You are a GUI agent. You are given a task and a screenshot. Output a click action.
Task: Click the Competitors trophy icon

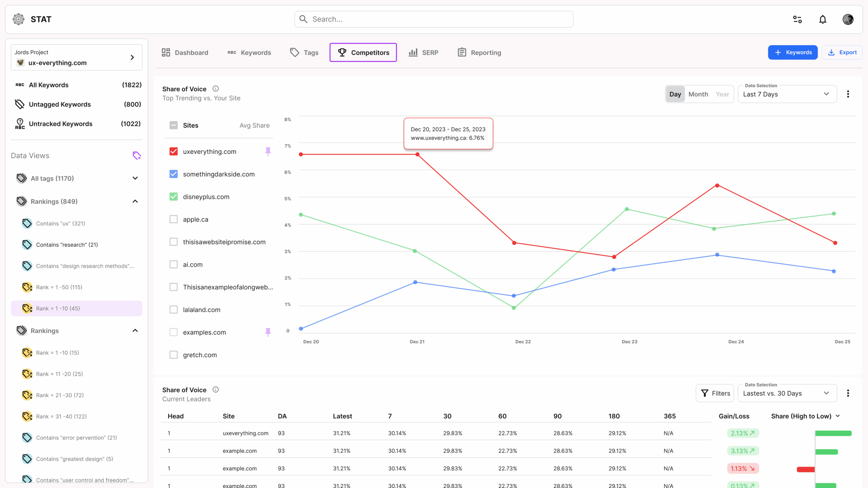(342, 52)
